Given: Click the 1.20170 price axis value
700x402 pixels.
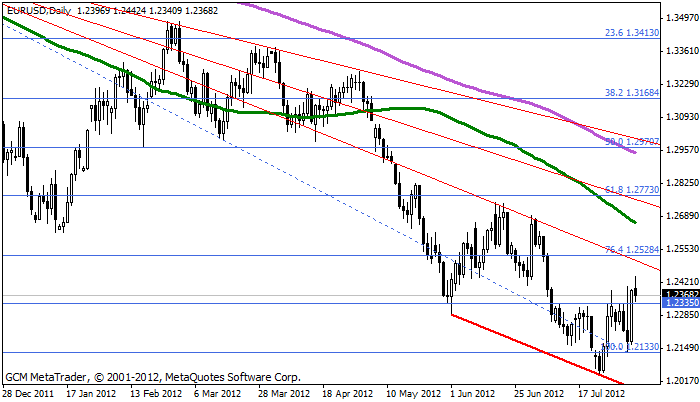Looking at the screenshot, I should pyautogui.click(x=682, y=381).
